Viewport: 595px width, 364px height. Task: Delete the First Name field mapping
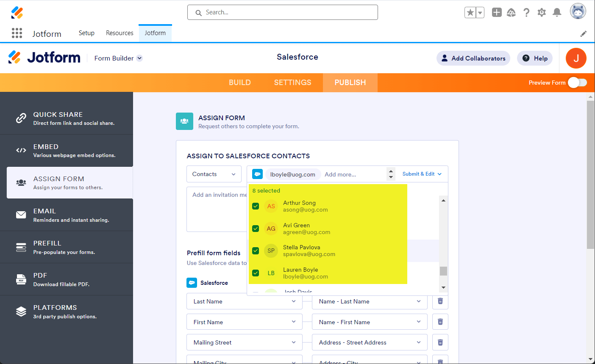440,322
